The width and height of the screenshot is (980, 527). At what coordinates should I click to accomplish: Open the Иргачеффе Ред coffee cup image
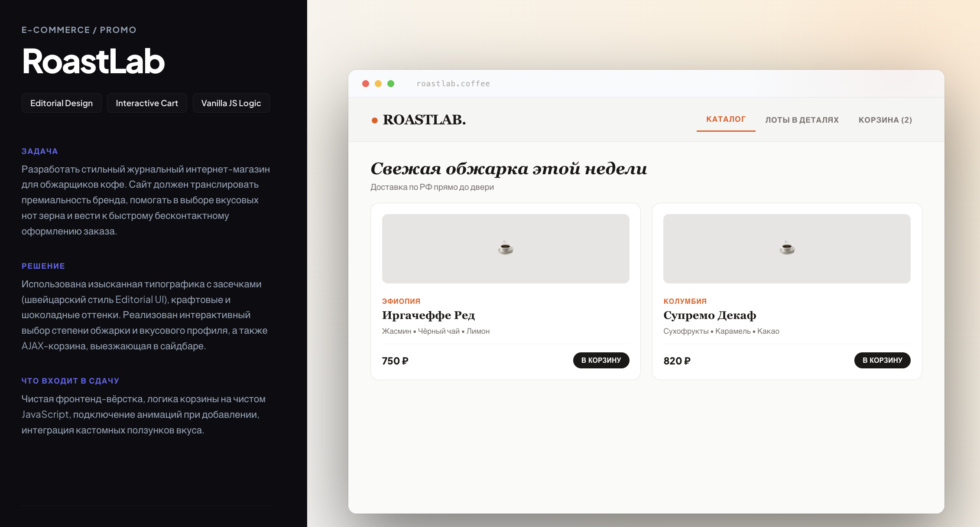coord(506,249)
